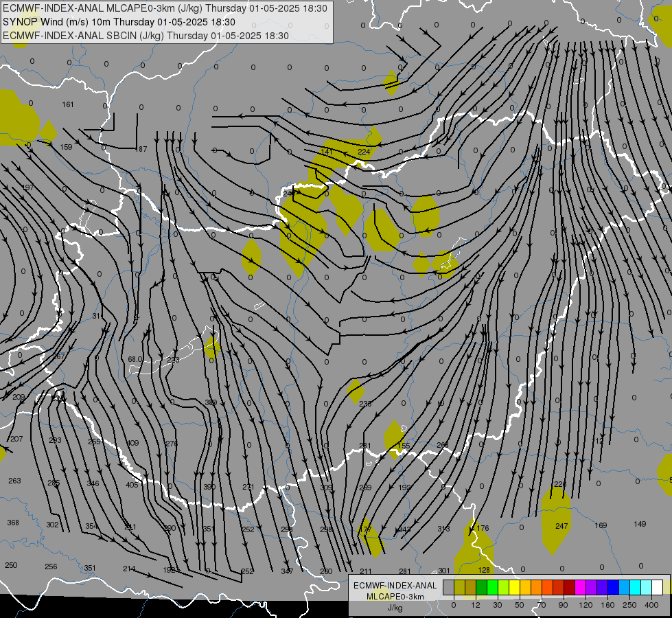
Task: Click the legend tick label 30
Action: 497,605
